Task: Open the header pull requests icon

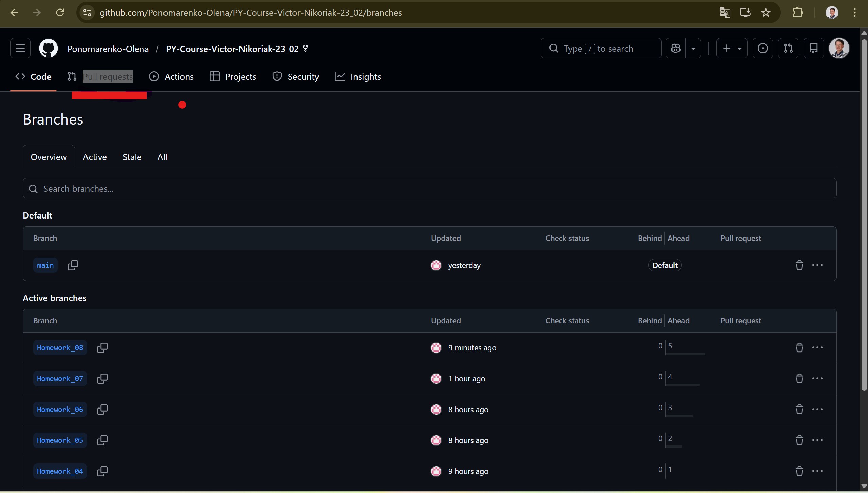Action: pos(788,49)
